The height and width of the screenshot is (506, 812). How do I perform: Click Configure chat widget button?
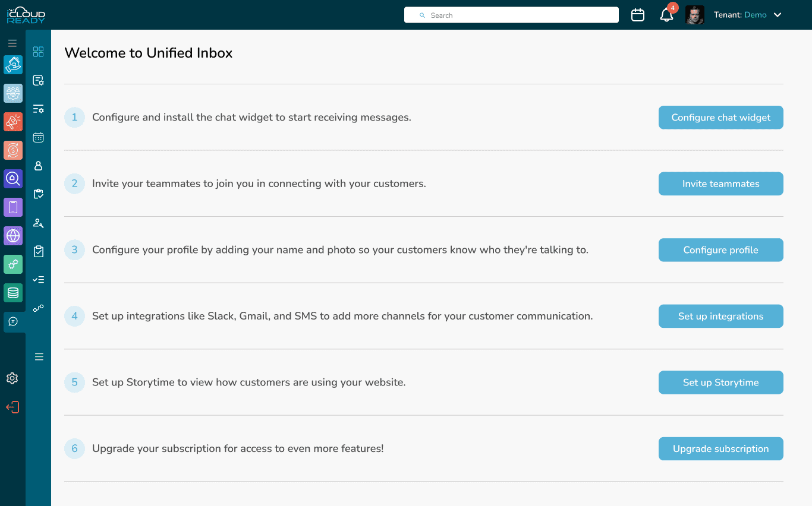coord(721,118)
